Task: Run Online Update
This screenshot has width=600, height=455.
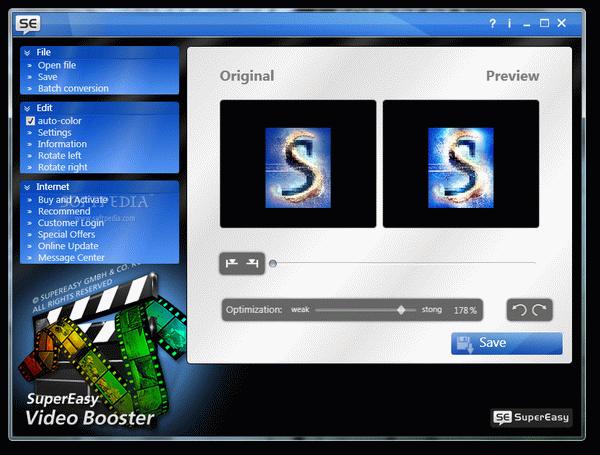Action: 68,246
